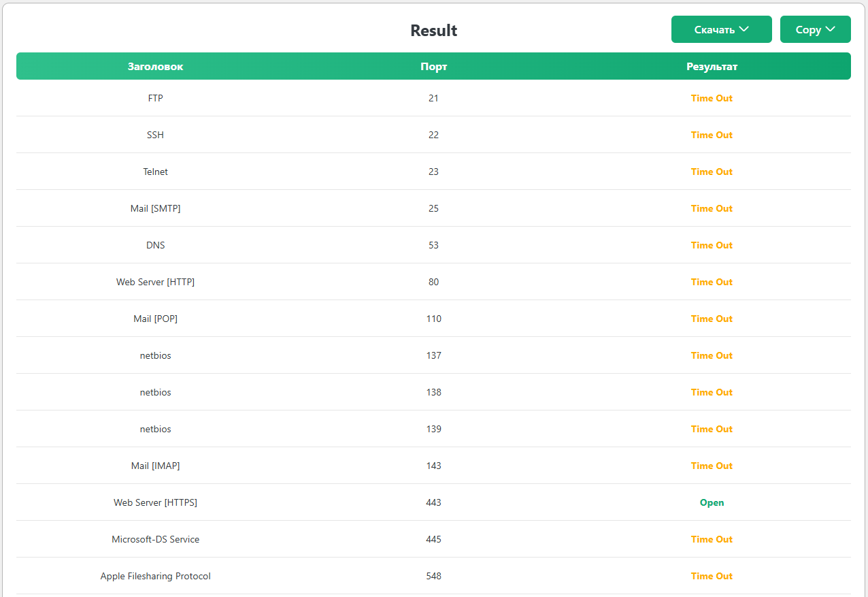Click port number 443

pos(434,502)
